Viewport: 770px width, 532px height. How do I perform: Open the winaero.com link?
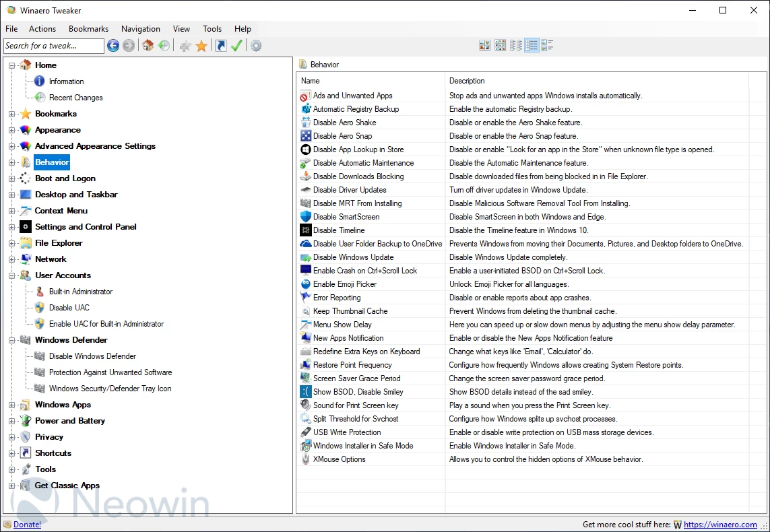pos(720,525)
